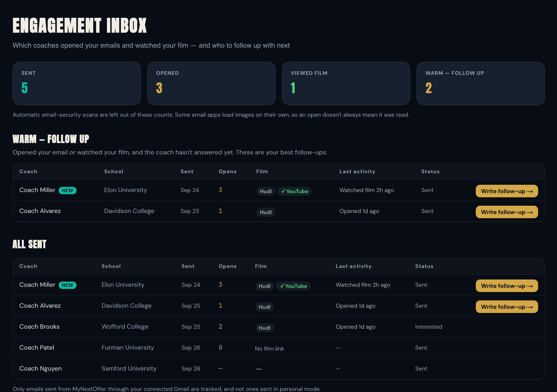This screenshot has height=392, width=557.
Task: Click 'Opened 1d ago' in Coach Brooks row
Action: point(356,327)
